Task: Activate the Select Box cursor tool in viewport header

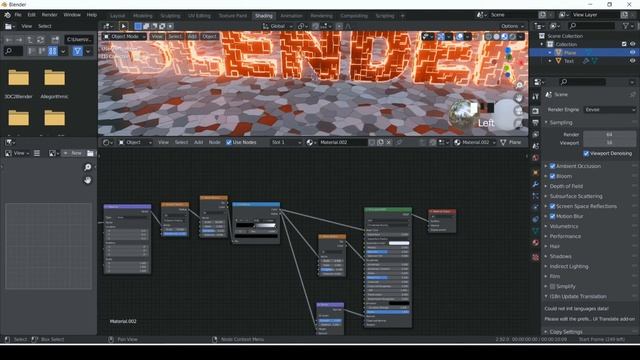Action: (x=123, y=26)
